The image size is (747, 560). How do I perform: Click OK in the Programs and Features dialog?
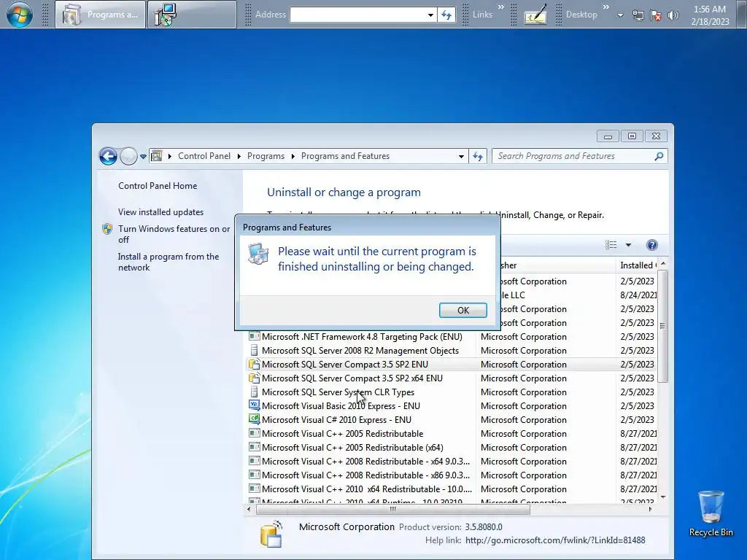pyautogui.click(x=462, y=310)
